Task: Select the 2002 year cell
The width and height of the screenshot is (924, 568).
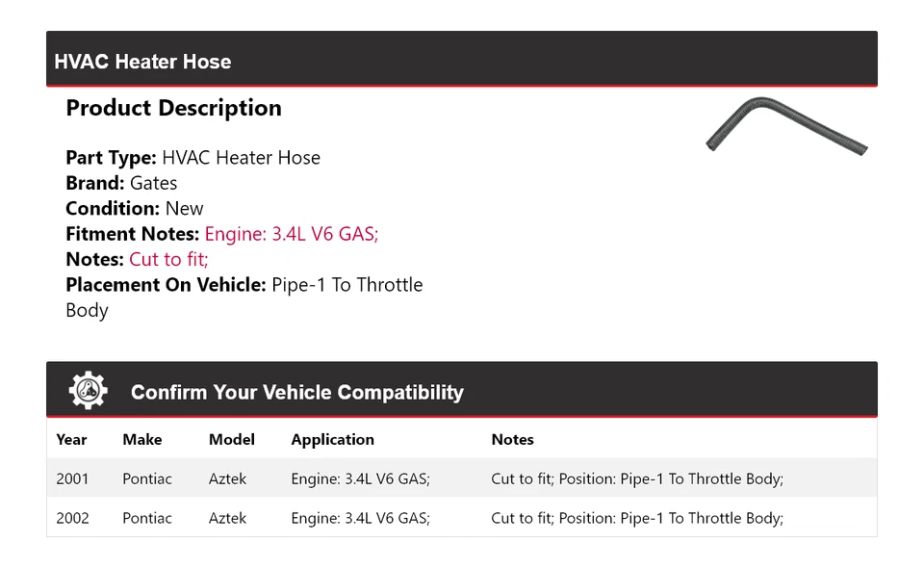Action: (72, 518)
